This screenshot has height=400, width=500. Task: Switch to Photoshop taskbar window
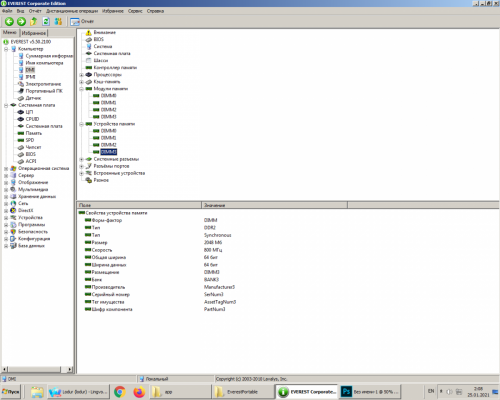[x=370, y=392]
